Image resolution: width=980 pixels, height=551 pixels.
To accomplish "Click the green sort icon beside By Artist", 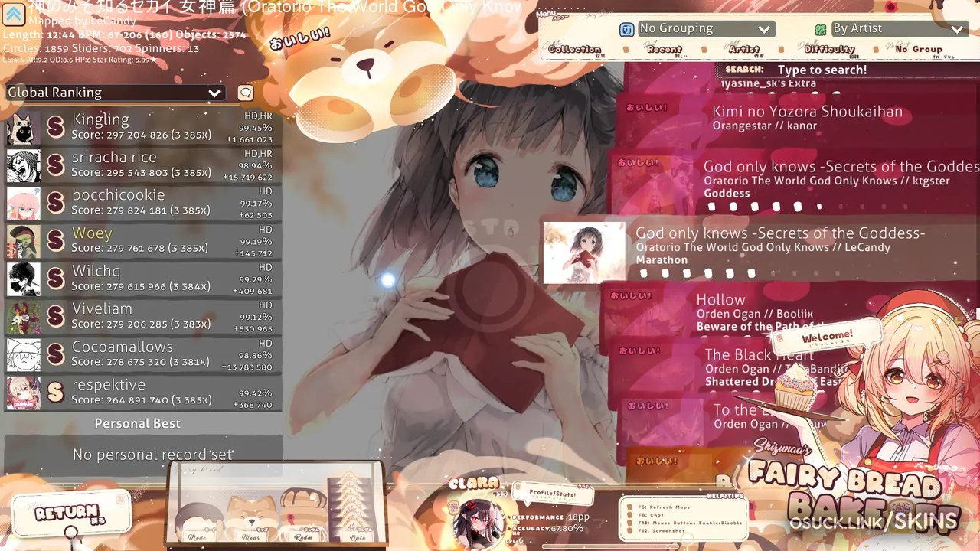I will click(821, 29).
